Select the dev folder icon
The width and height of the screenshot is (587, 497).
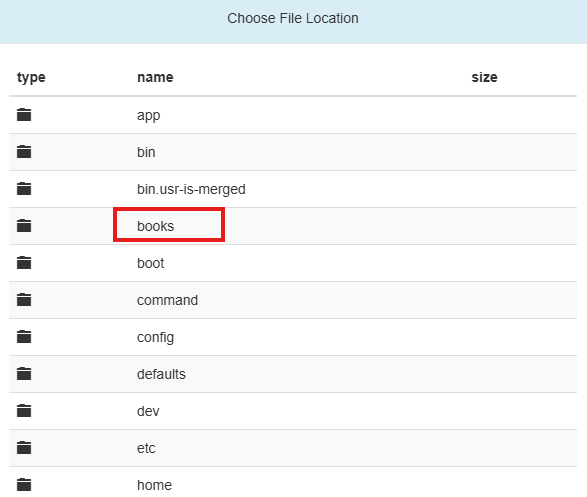pyautogui.click(x=24, y=411)
